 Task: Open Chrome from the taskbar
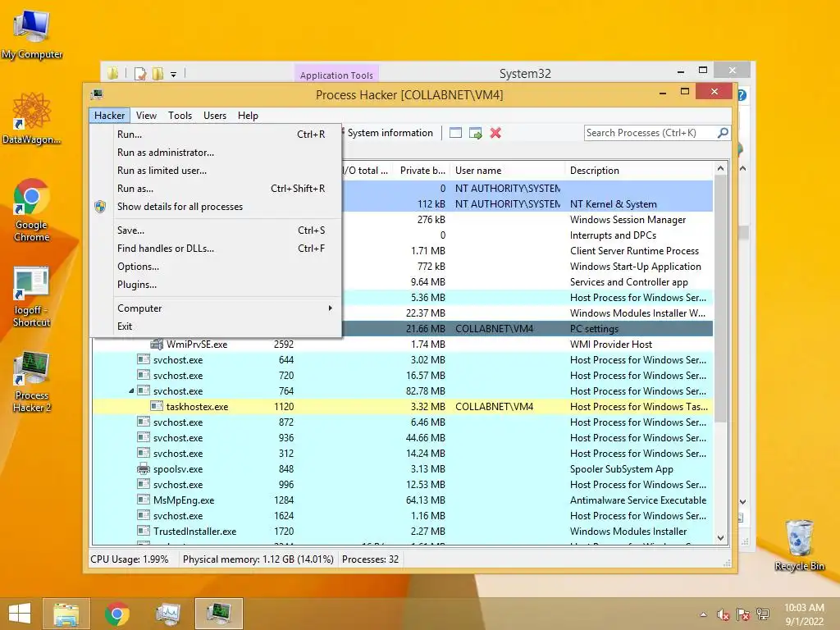(117, 614)
